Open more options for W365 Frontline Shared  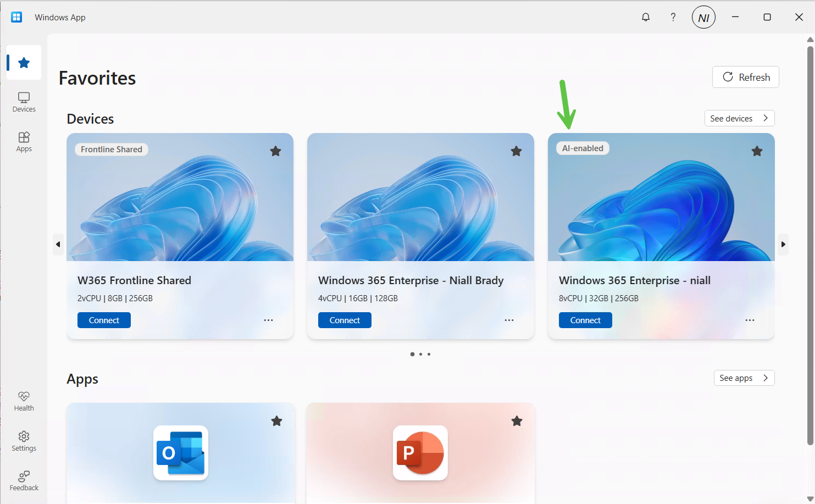click(x=268, y=320)
